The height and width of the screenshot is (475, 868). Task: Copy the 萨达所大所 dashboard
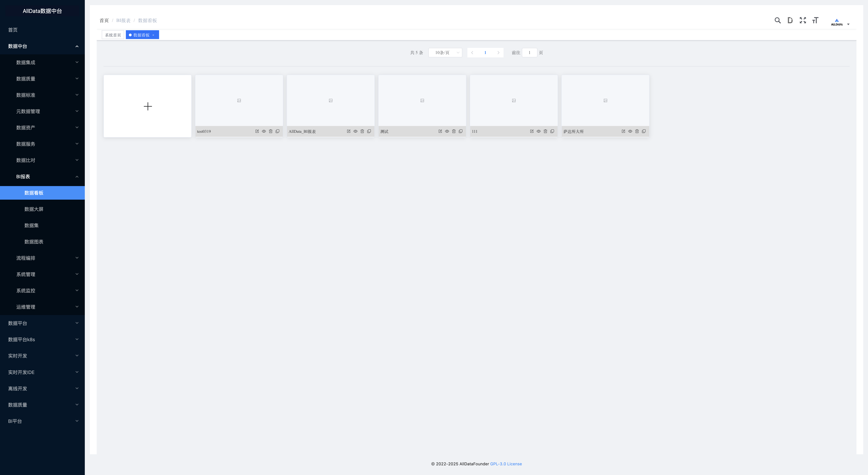(x=644, y=131)
